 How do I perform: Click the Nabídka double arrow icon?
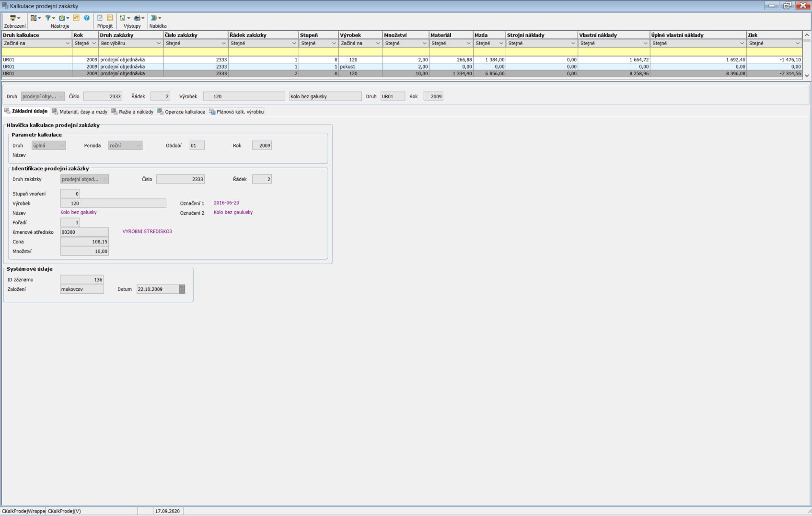coord(154,18)
